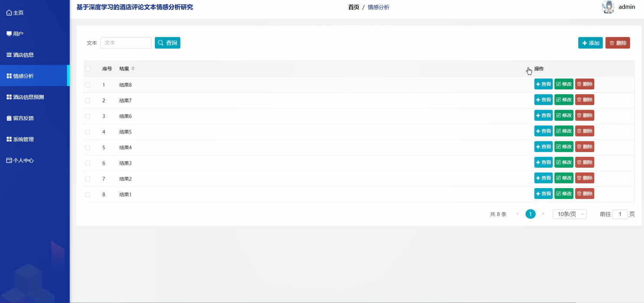View details for 结果7
Screen dimensions: 644x303
(x=543, y=100)
